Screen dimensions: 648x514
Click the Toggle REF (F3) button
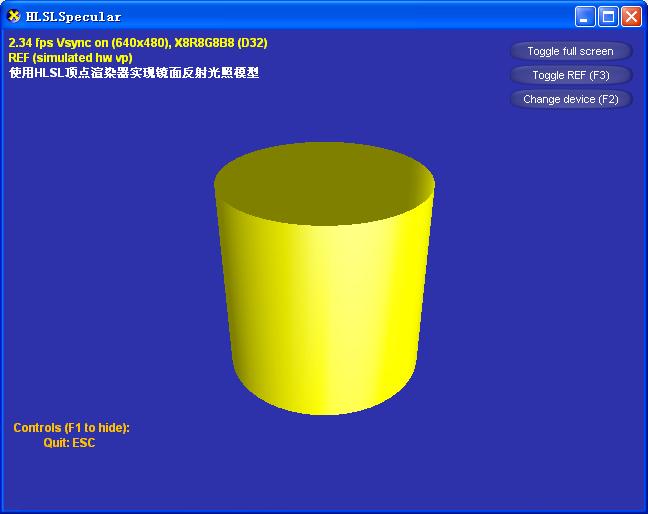pos(571,75)
